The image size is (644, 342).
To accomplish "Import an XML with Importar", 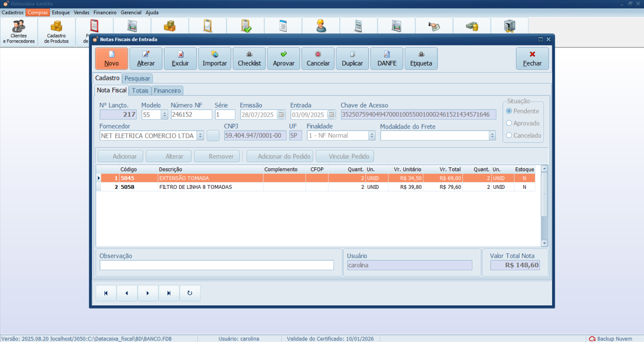I will (x=214, y=58).
